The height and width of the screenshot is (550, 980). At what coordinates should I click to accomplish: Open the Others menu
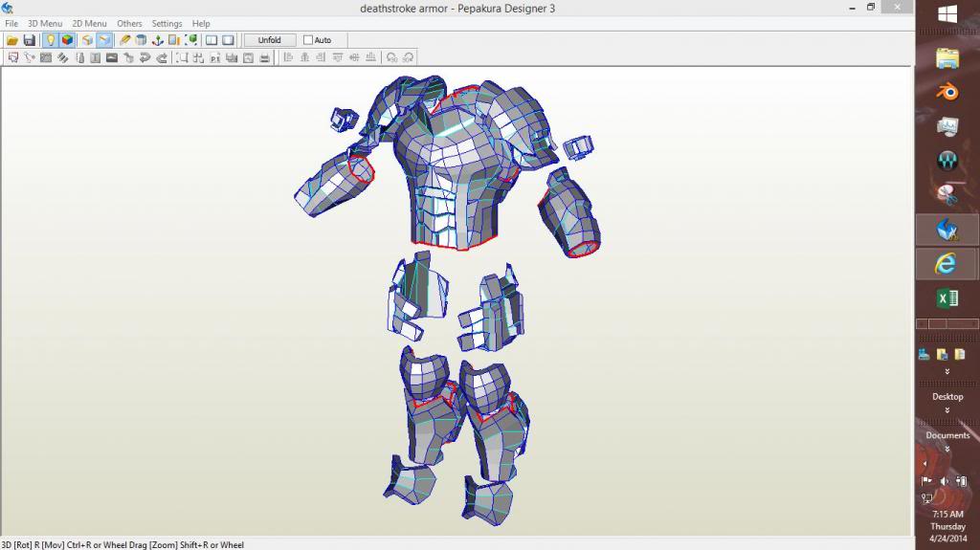click(129, 23)
